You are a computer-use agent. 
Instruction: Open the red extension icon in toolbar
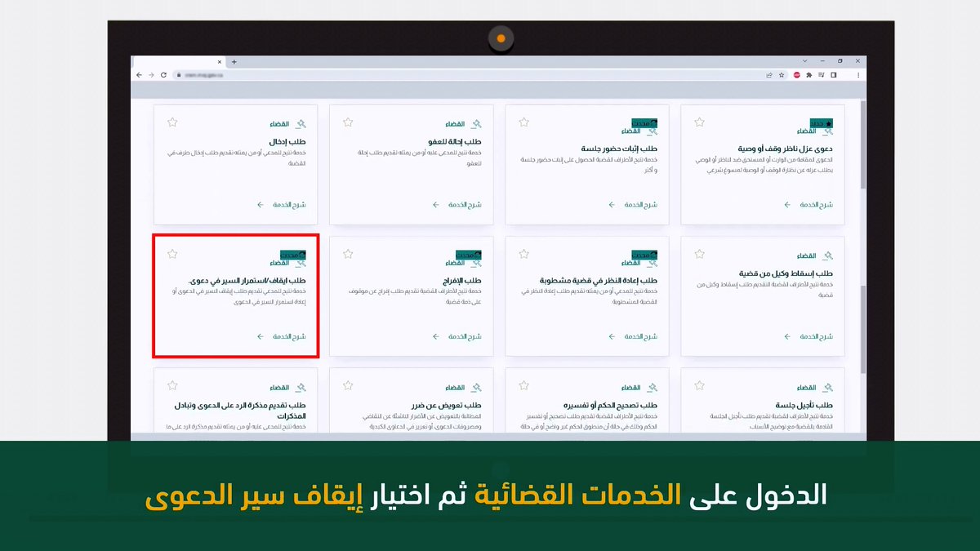796,74
